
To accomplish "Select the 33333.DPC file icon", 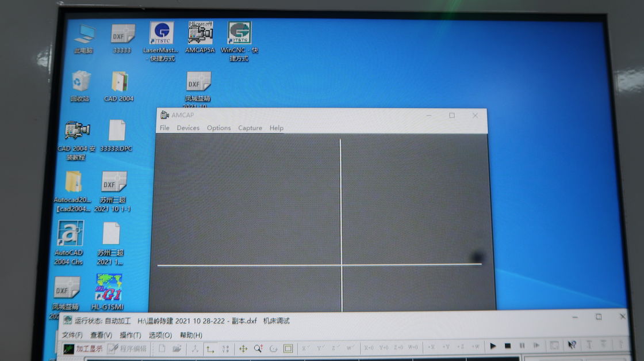I will click(x=117, y=131).
